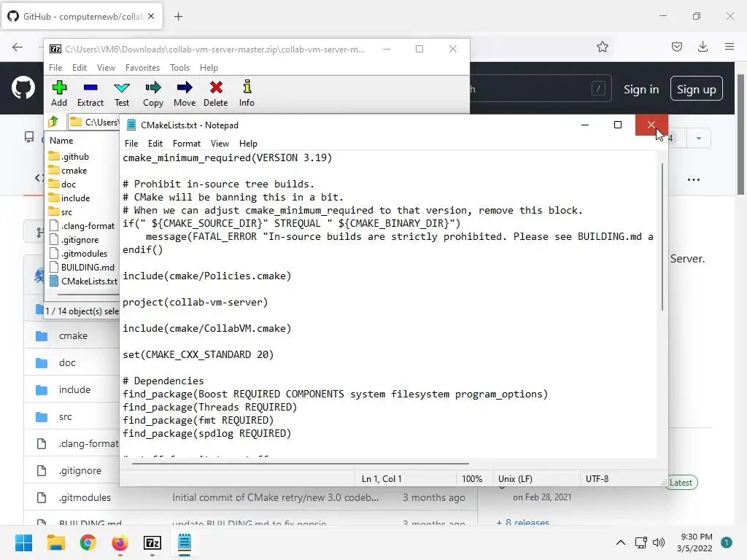Open the 7-Zip View menu
This screenshot has width=747, height=560.
(106, 68)
